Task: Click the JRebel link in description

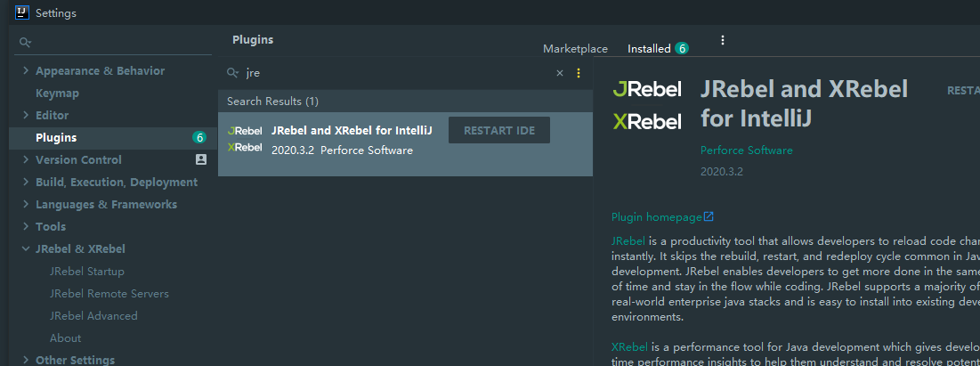Action: (x=628, y=240)
